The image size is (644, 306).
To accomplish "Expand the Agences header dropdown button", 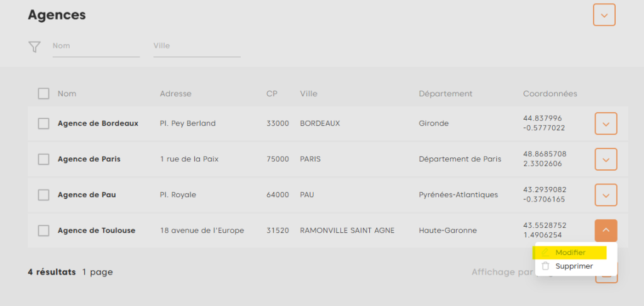I will click(604, 15).
